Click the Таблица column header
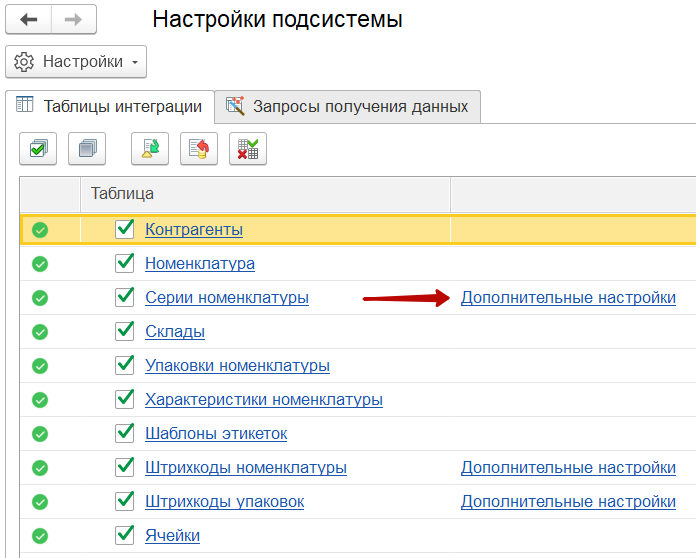 pyautogui.click(x=122, y=193)
